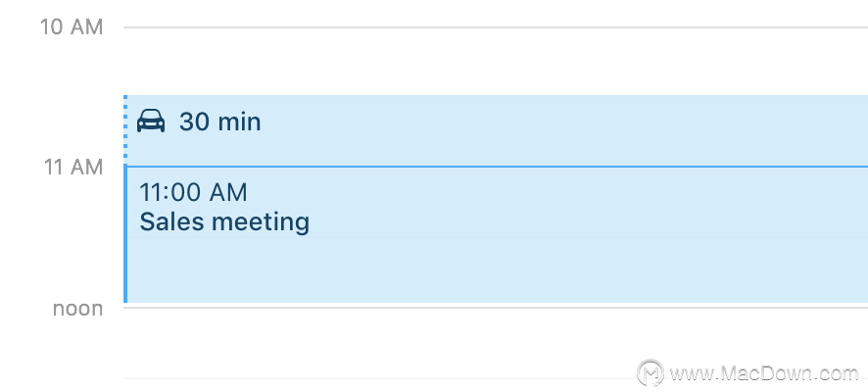
Task: Click the 10 AM horizontal grid line
Action: point(496,27)
